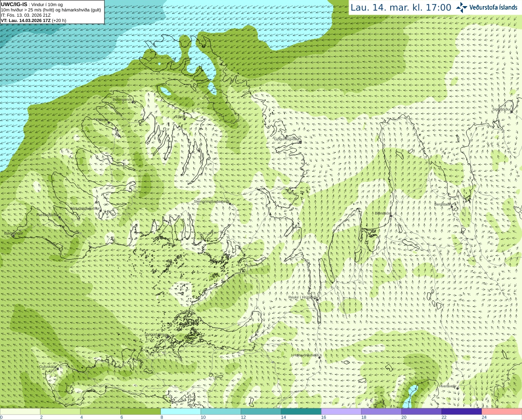The height and width of the screenshot is (420, 522).
Task: Click the 'IT: Fös. 13. 03. 2026 21Z' line
Action: (26, 15)
